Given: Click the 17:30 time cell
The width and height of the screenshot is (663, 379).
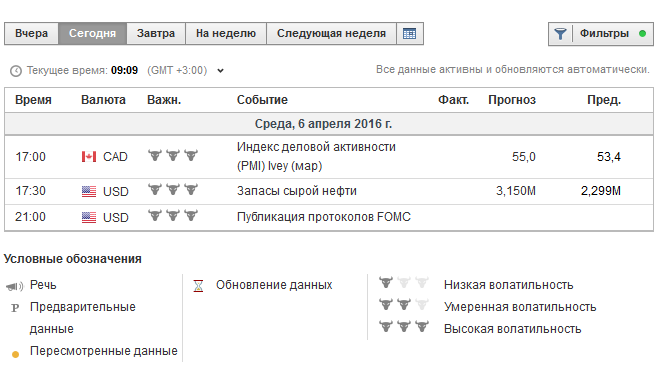Looking at the screenshot, I should tap(30, 191).
